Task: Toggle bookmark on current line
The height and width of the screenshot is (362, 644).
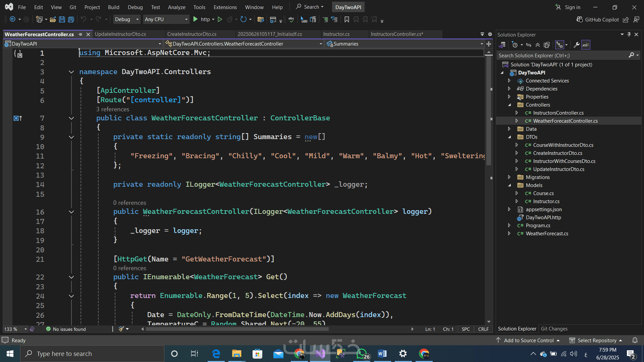Action: (347, 19)
